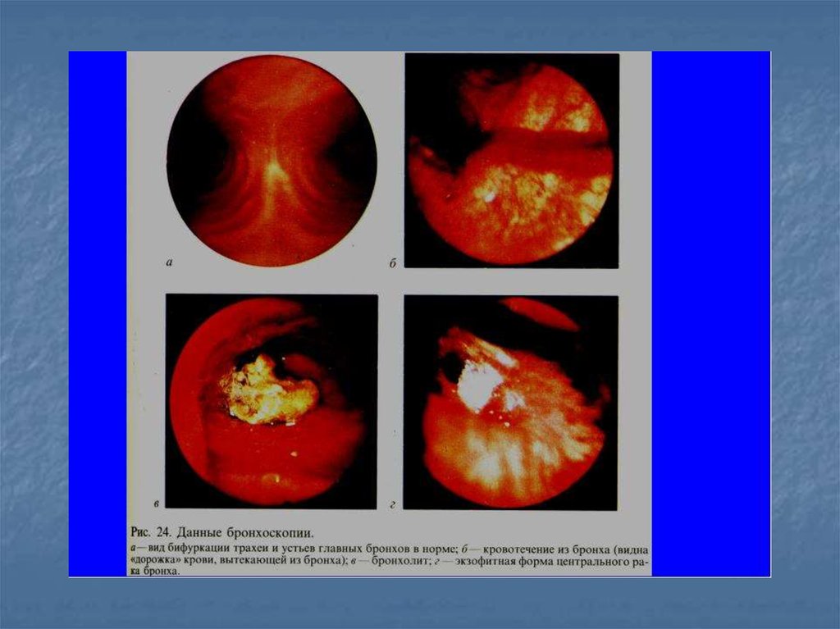Click bronchoscopy image 'а' of normal tracheal bifurcation
840x629 pixels.
[x=272, y=161]
